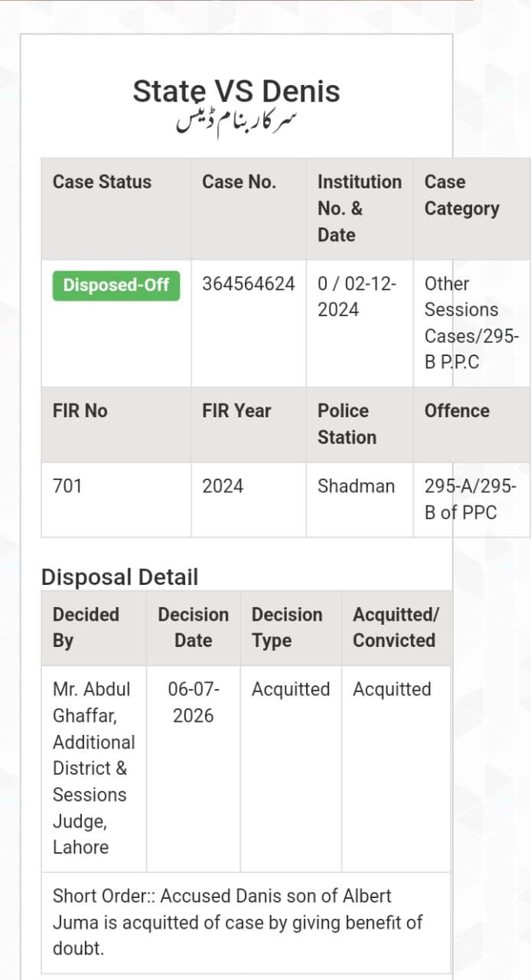Click the Case No. column header
Image resolution: width=531 pixels, height=980 pixels.
point(239,181)
